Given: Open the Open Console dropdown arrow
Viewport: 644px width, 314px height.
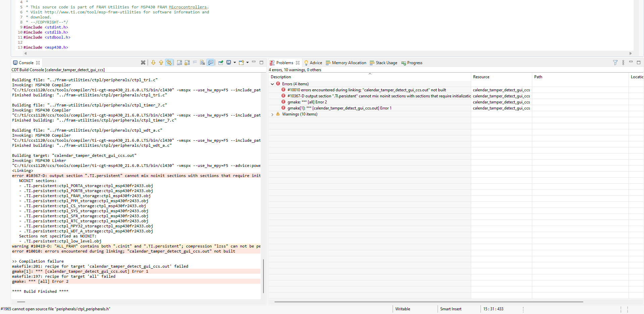Looking at the screenshot, I should (247, 62).
